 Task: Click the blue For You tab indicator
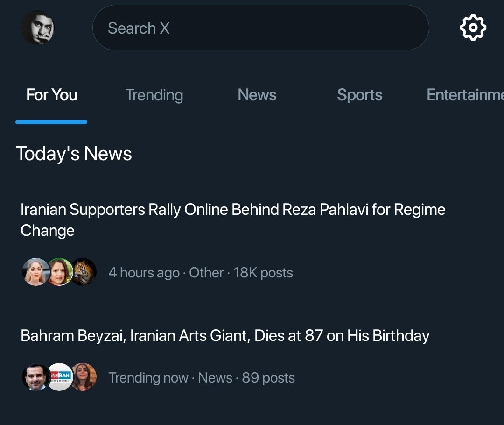click(51, 122)
